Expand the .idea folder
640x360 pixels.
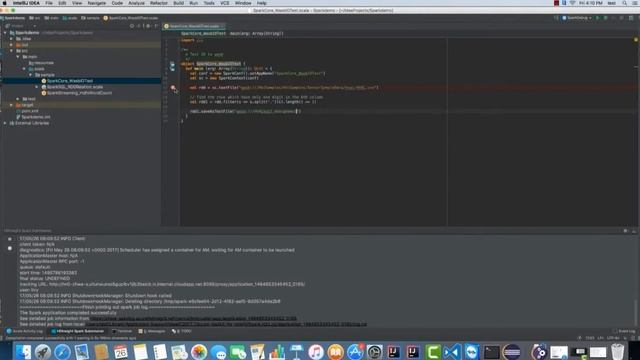(11, 39)
